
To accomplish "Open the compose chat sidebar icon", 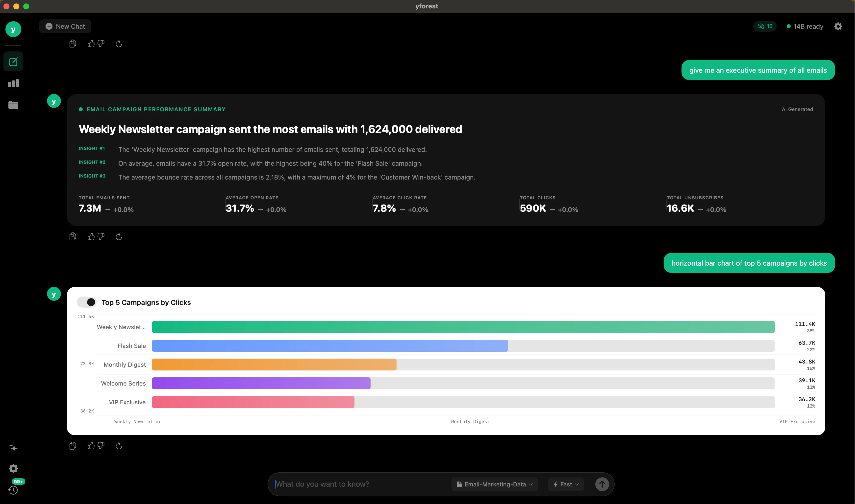I will click(13, 62).
